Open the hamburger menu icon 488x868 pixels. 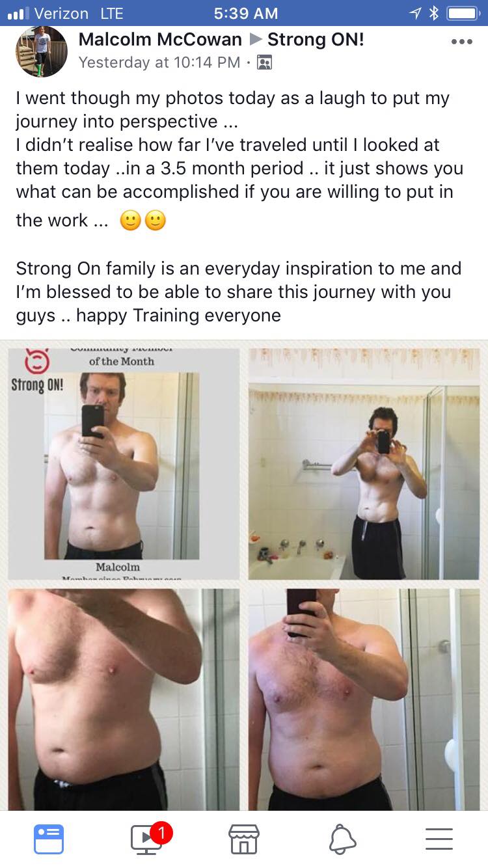tap(439, 839)
